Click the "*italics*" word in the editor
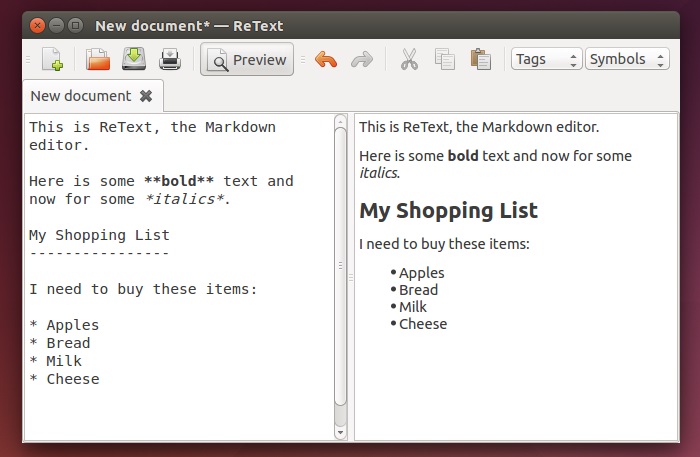 (x=184, y=199)
